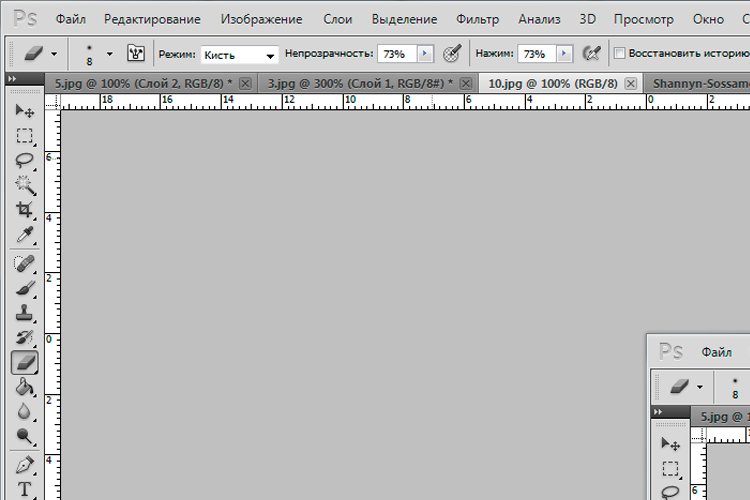
Task: Open the Непрозрачность slider arrow
Action: [425, 54]
